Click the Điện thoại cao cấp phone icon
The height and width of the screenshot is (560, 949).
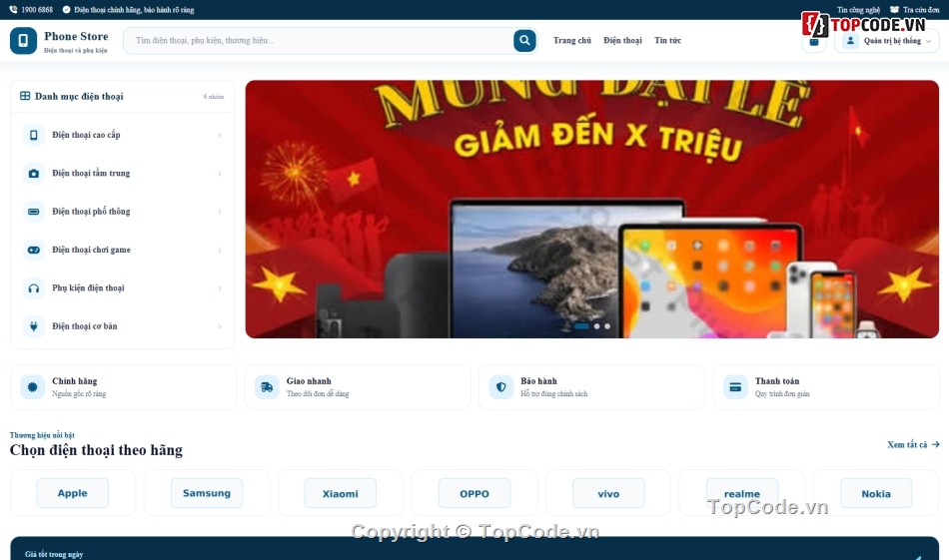[x=34, y=135]
